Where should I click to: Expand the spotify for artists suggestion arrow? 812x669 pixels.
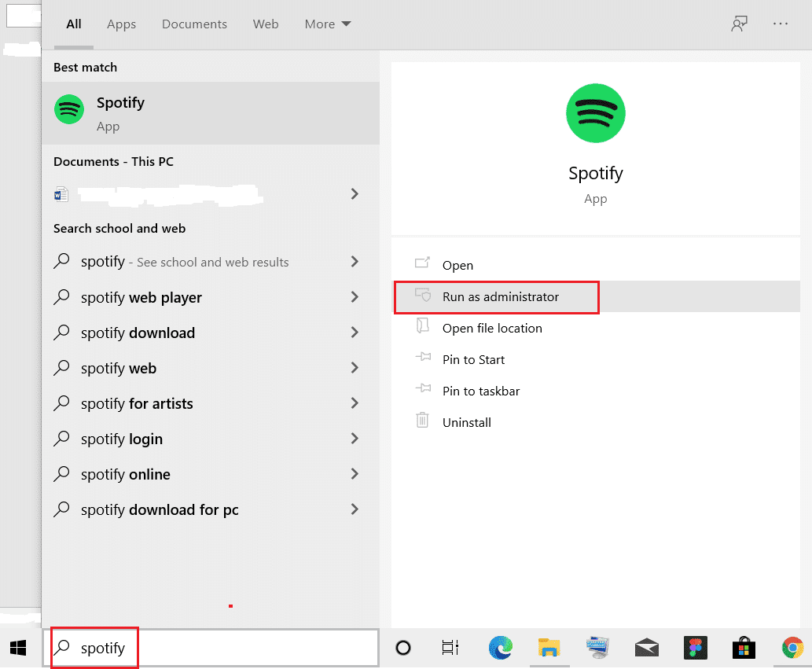pyautogui.click(x=355, y=403)
